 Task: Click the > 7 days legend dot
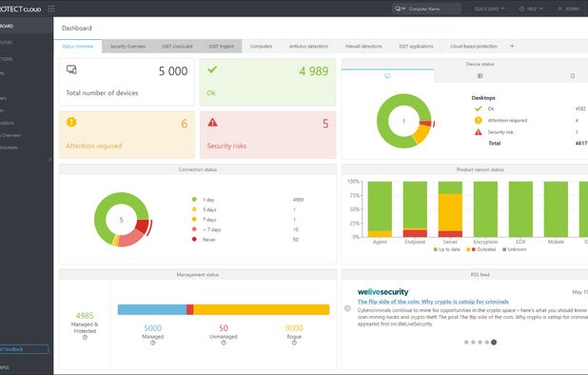(x=194, y=229)
